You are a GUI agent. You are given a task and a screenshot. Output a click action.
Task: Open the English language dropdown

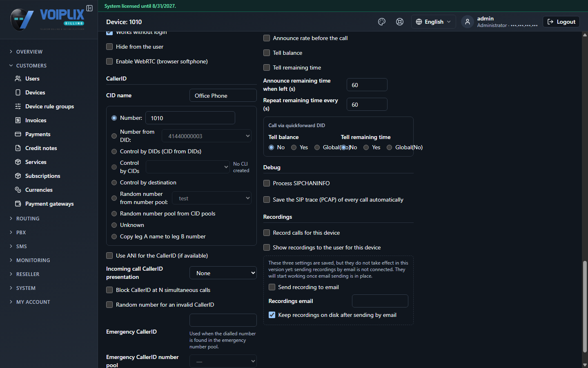[x=433, y=22]
